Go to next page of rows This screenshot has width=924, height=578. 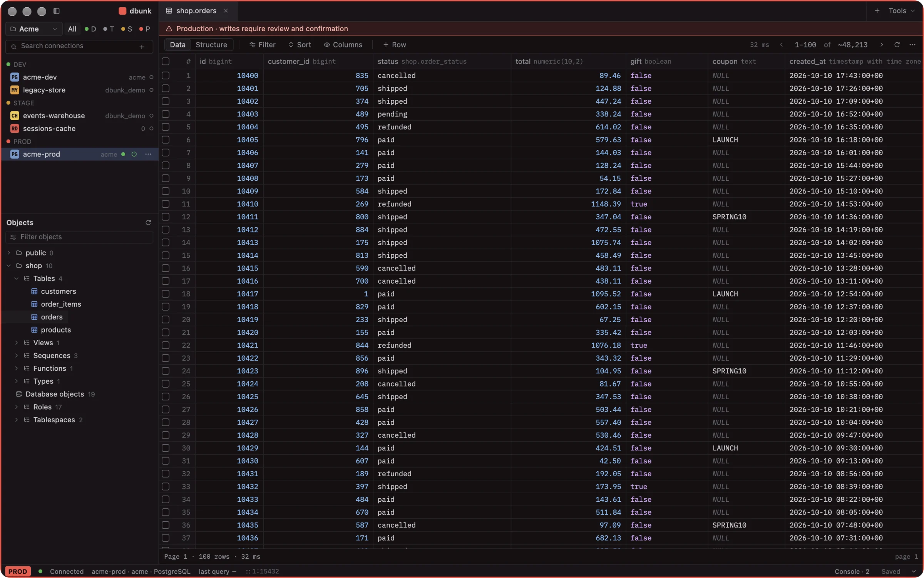(x=881, y=45)
